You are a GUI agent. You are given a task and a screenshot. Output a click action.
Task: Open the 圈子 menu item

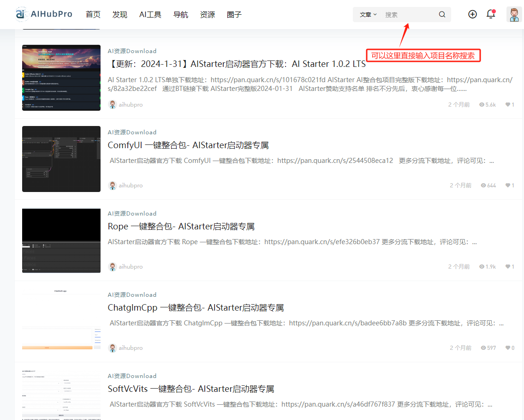(x=234, y=14)
